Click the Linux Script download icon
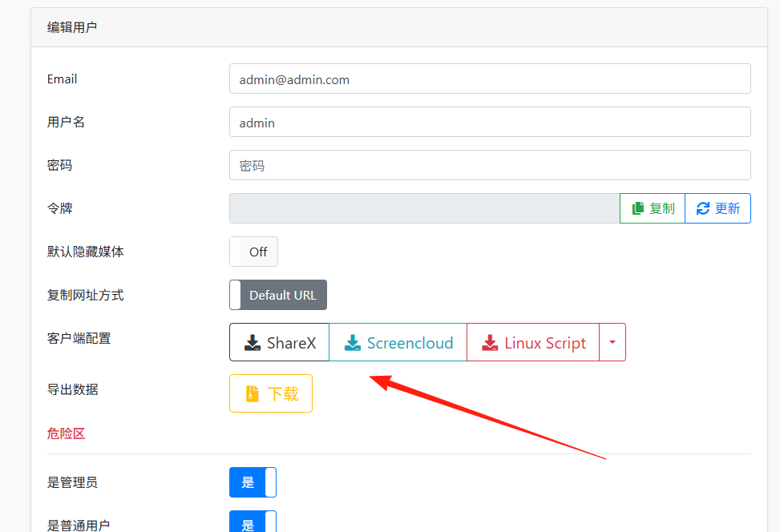The width and height of the screenshot is (780, 532). point(490,343)
